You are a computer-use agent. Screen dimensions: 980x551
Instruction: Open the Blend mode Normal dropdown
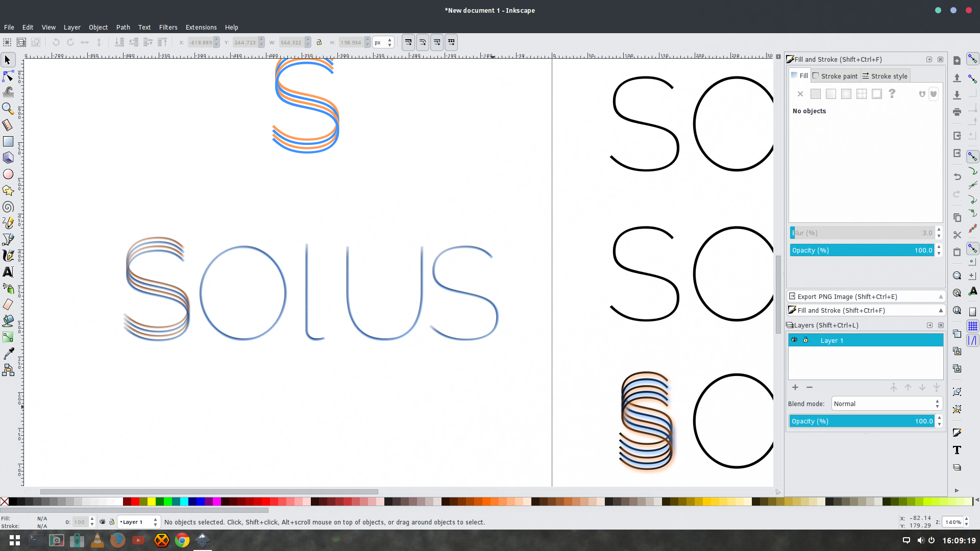tap(887, 404)
